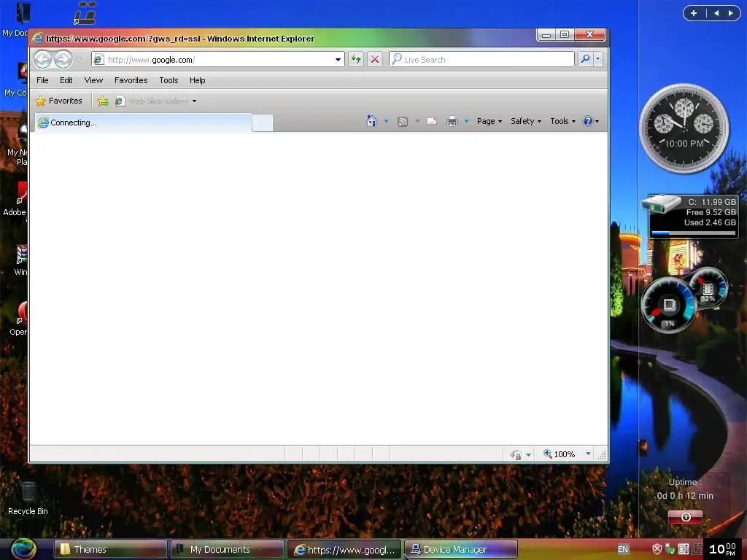
Task: Click the status bar security zone icon
Action: point(516,454)
